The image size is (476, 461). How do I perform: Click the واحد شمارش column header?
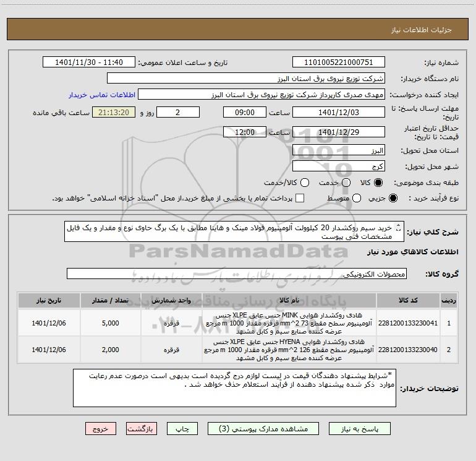171,300
